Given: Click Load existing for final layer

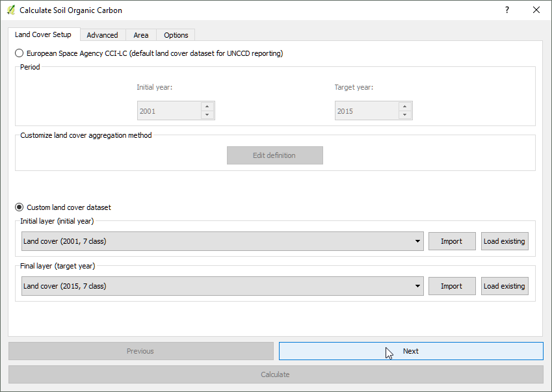Looking at the screenshot, I should (504, 286).
